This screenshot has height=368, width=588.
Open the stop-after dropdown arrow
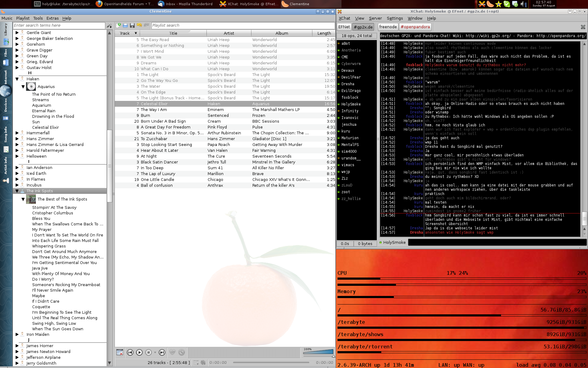point(155,353)
